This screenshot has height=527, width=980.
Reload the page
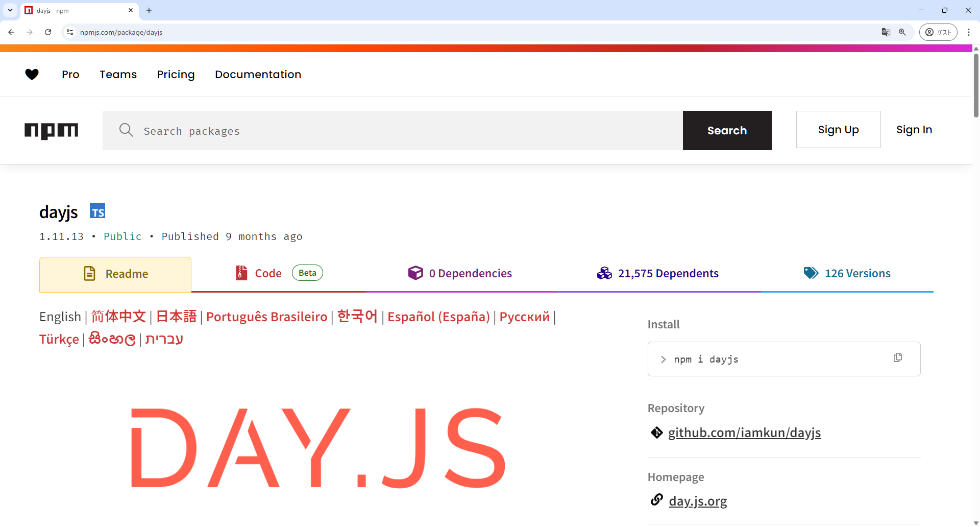pos(48,32)
